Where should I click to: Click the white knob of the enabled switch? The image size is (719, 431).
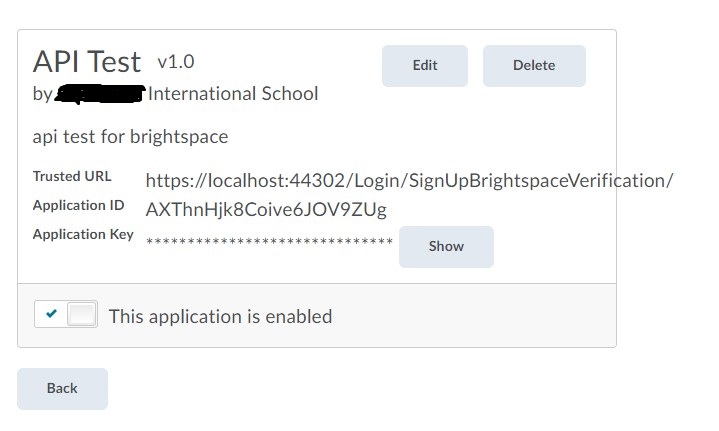(82, 314)
